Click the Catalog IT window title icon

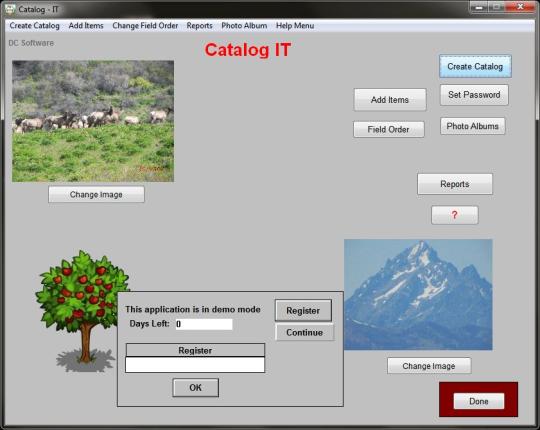coord(10,9)
